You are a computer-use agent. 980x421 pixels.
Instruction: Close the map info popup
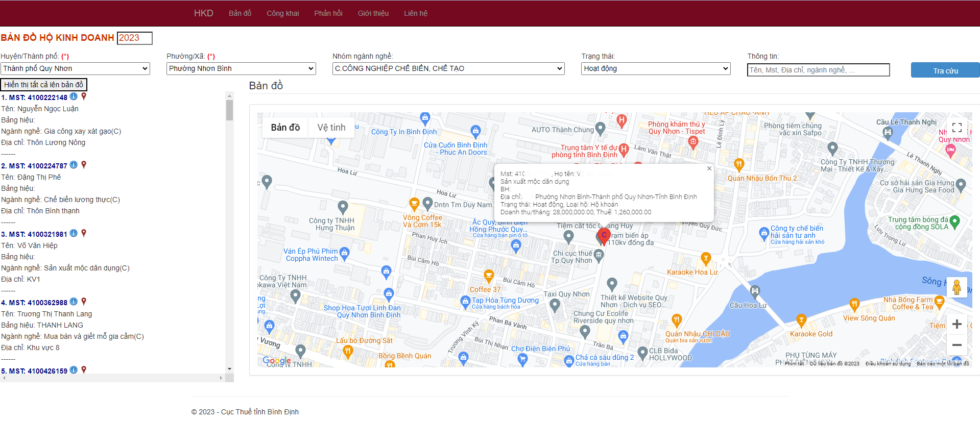point(709,168)
